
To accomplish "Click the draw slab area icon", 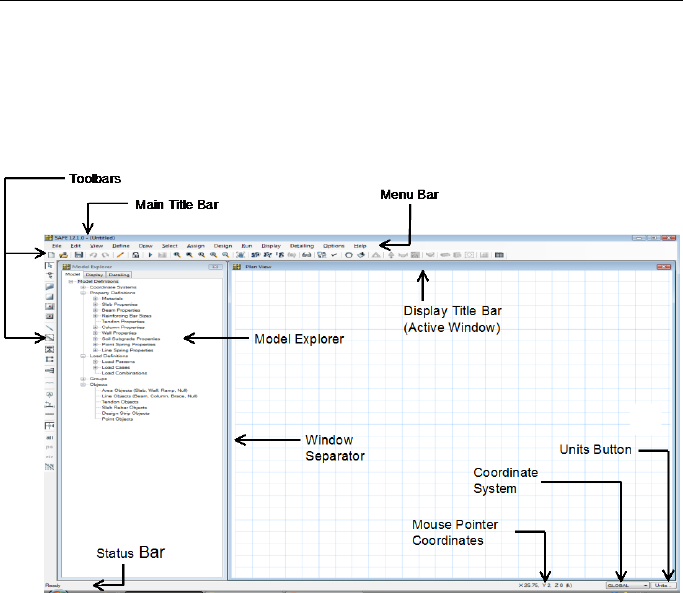I will (50, 286).
